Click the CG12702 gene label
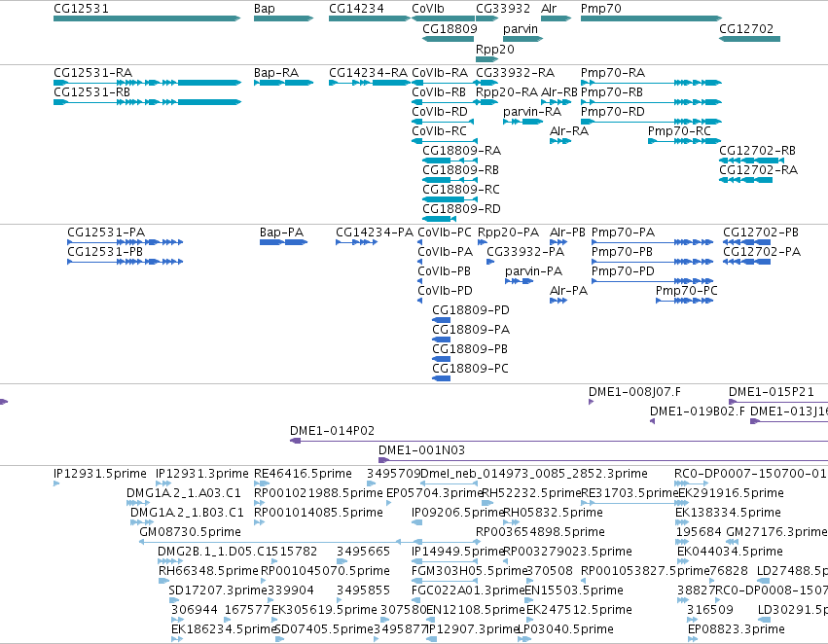The height and width of the screenshot is (644, 828). tap(746, 28)
